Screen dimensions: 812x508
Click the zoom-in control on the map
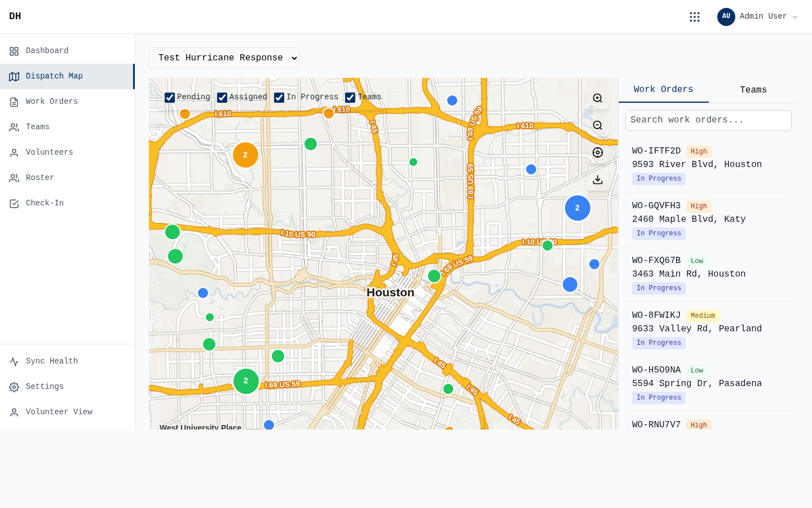click(598, 98)
